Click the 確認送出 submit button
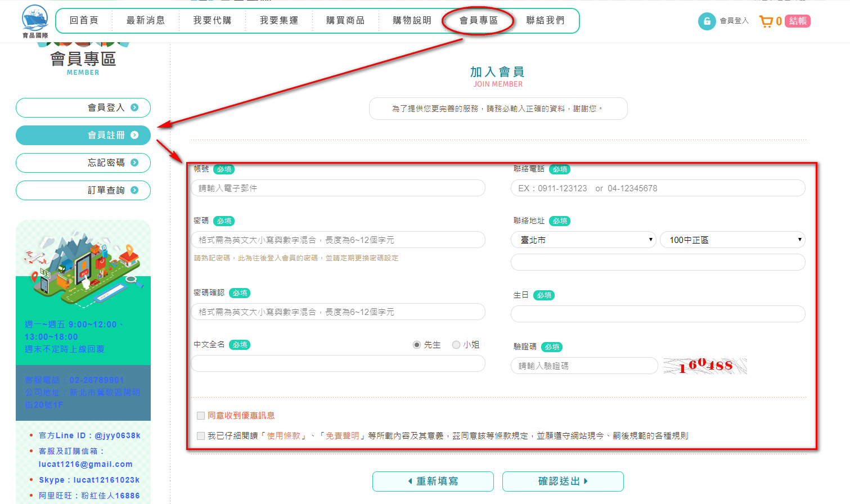 pos(563,481)
